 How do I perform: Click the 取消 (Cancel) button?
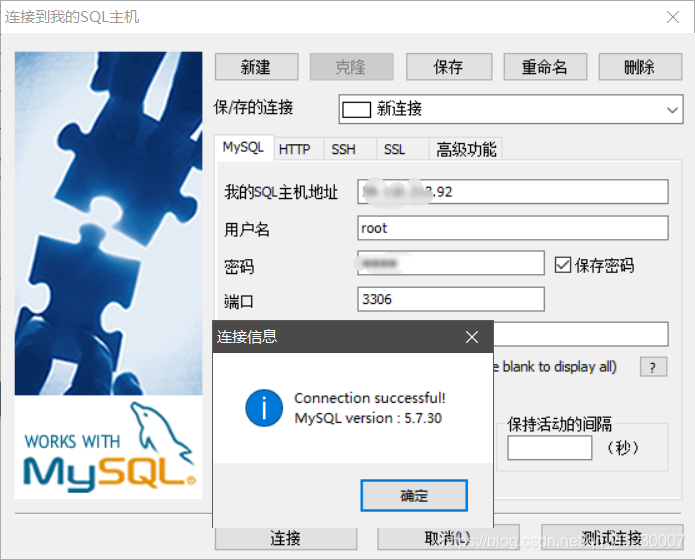pyautogui.click(x=448, y=538)
